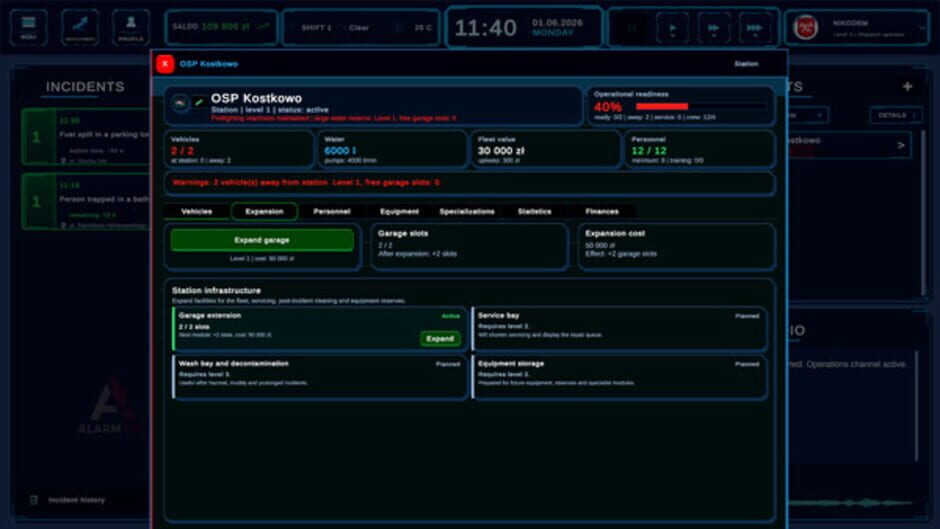Click the small Expand button in Garage extension

click(x=440, y=339)
